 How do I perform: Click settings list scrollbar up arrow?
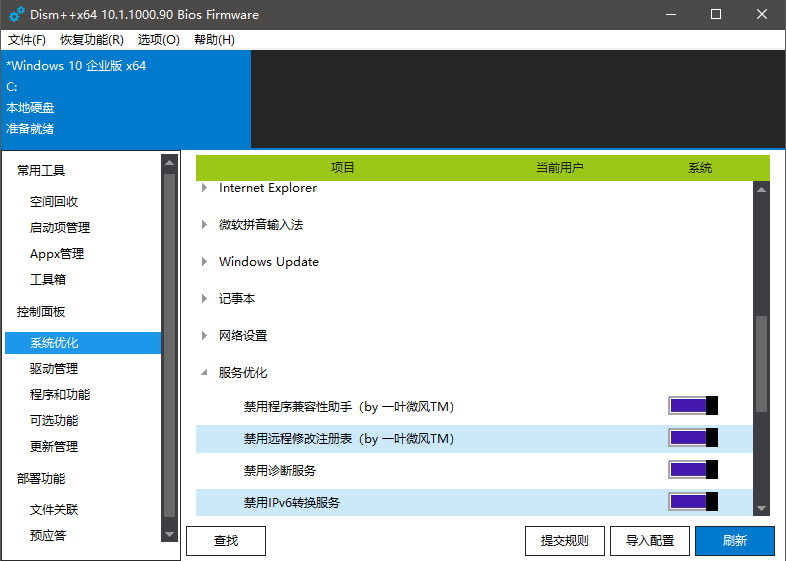pyautogui.click(x=761, y=190)
